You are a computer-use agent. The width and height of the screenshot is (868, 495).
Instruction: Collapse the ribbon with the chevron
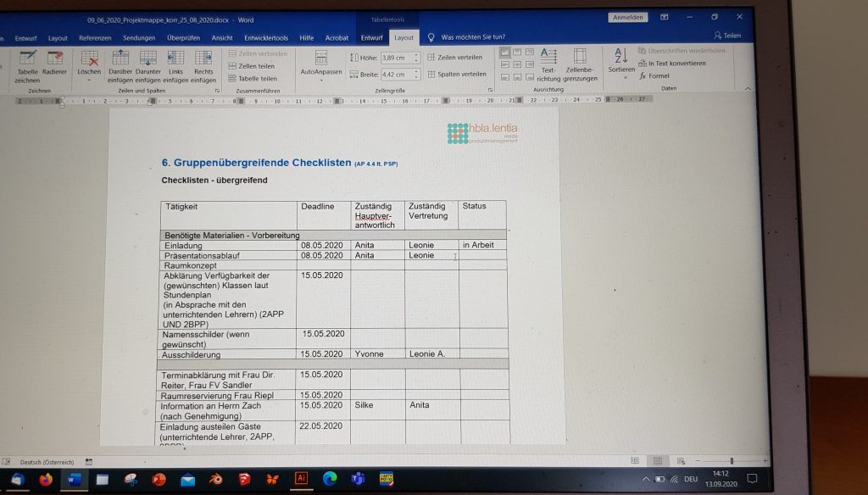[748, 89]
